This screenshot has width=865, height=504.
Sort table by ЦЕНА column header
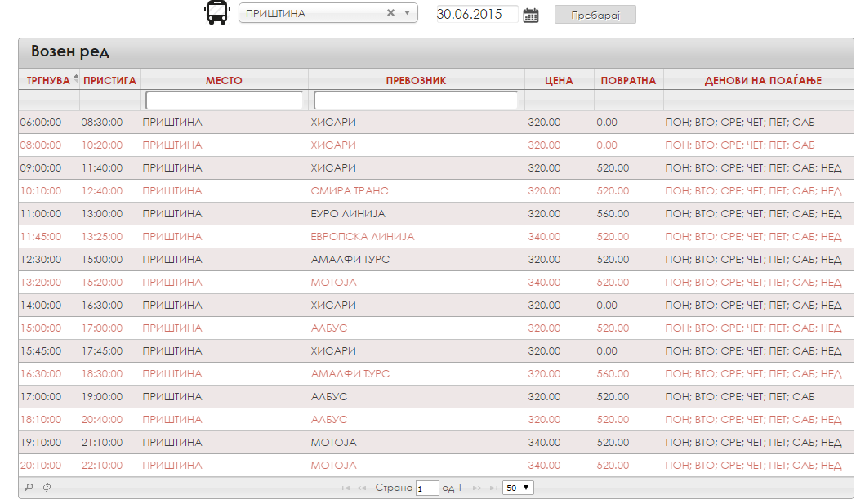[x=559, y=81]
